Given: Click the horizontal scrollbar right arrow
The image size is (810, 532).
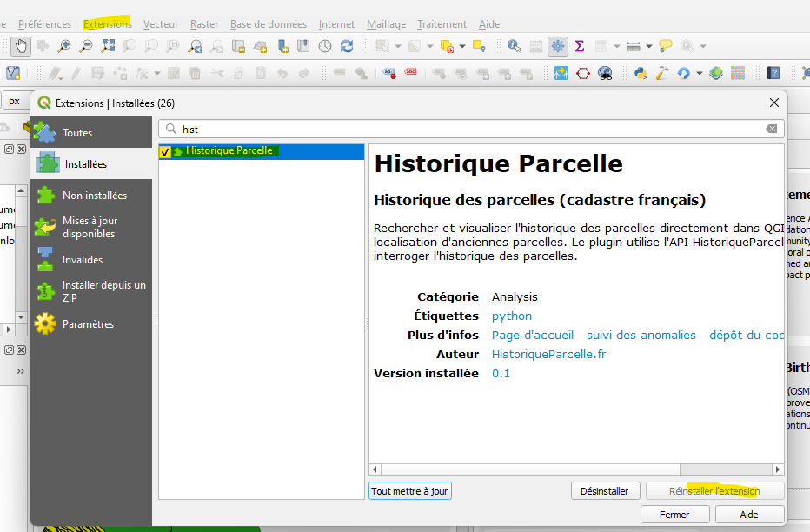Looking at the screenshot, I should tap(778, 469).
